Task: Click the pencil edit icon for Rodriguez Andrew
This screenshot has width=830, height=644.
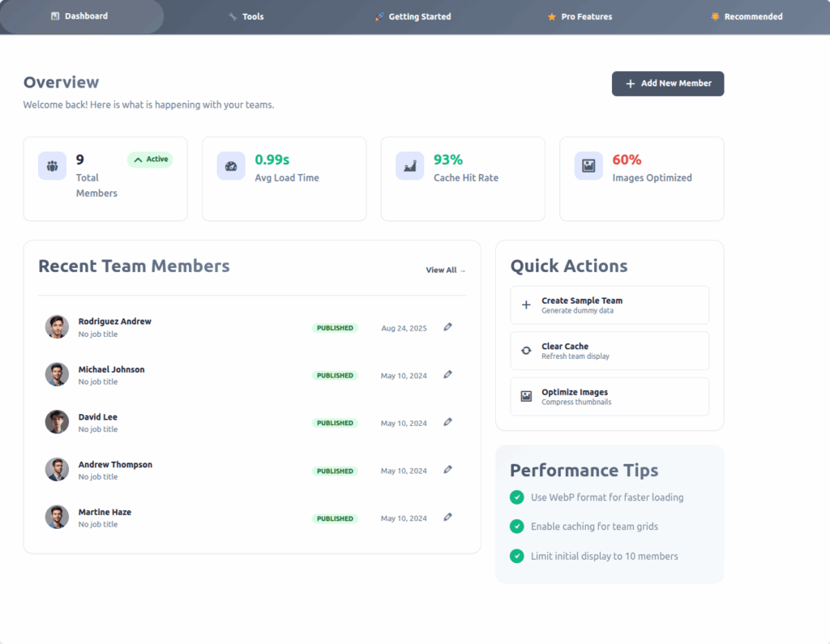Action: pos(447,327)
